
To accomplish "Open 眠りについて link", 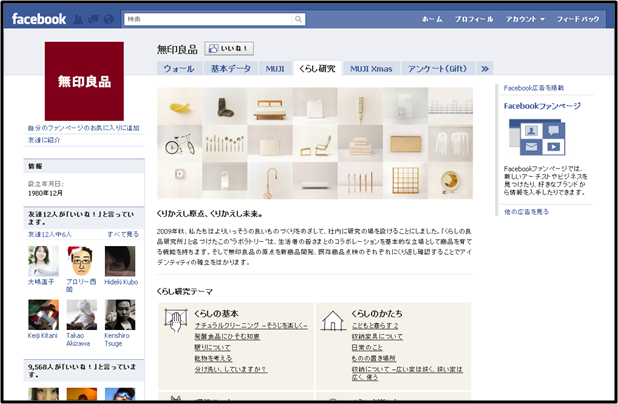I will tap(212, 347).
